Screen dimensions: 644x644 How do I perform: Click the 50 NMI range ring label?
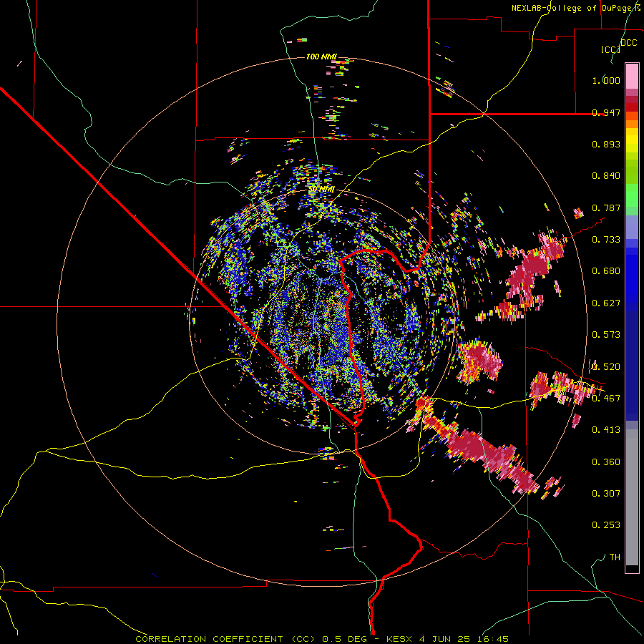321,190
